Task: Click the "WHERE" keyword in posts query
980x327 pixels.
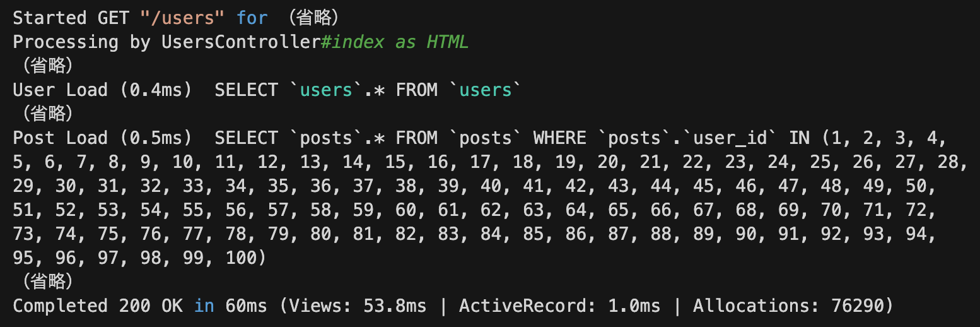Action: pyautogui.click(x=559, y=138)
